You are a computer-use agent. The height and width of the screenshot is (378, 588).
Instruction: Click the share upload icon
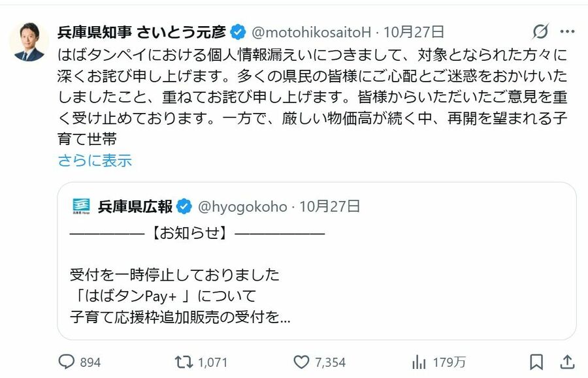click(567, 362)
